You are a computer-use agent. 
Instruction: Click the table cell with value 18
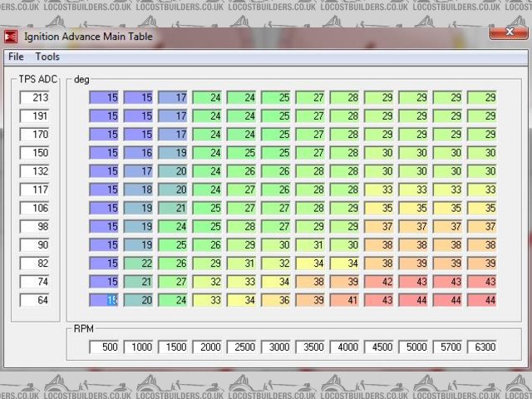coord(139,190)
